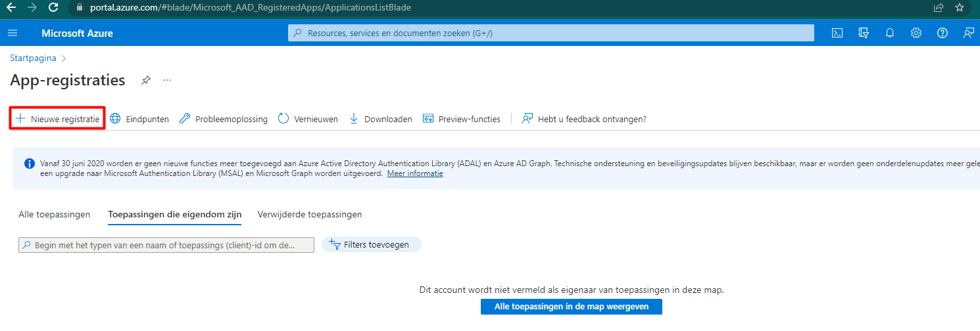Screen dimensions: 980x331
Task: Focus the application name filter box
Action: (x=166, y=245)
